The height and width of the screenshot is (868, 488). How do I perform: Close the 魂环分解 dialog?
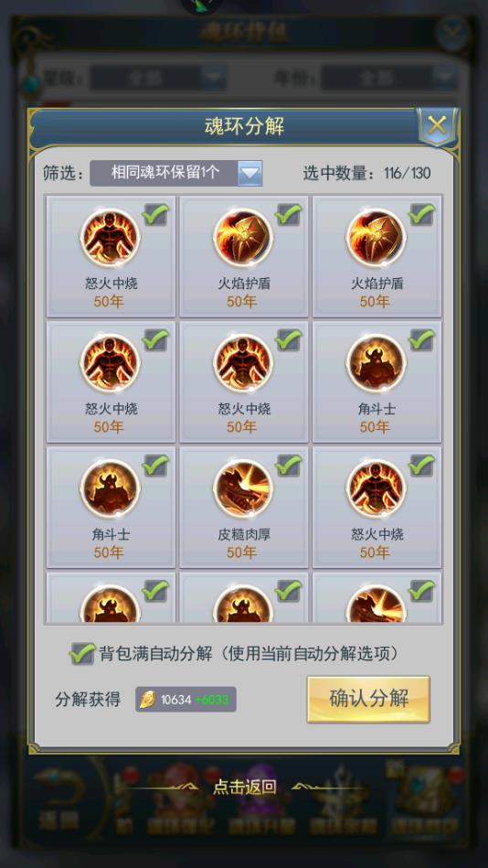[x=437, y=125]
